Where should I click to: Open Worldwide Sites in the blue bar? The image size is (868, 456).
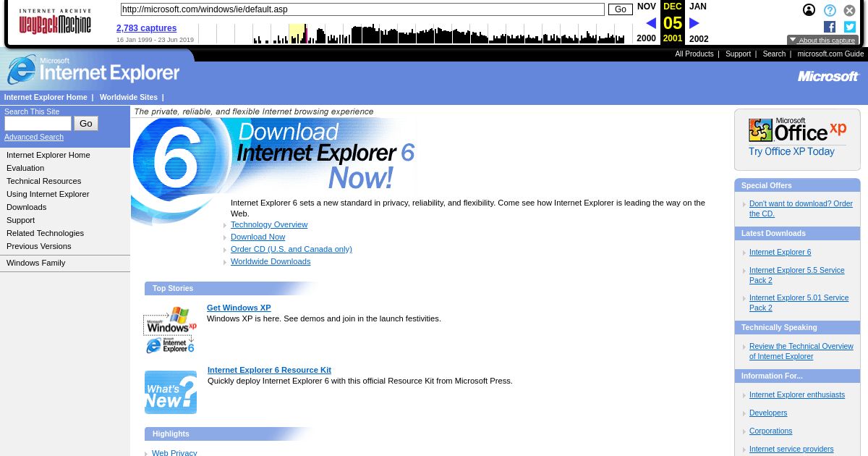click(x=129, y=97)
